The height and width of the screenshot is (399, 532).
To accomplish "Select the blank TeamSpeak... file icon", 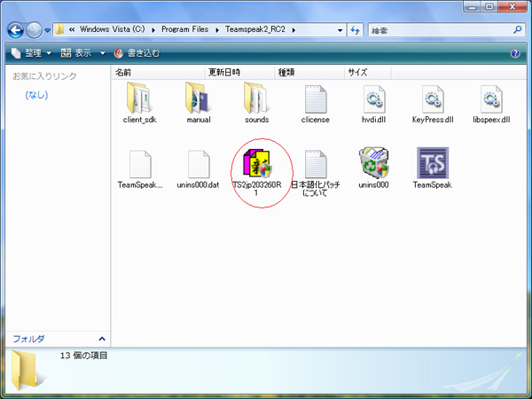I will pyautogui.click(x=140, y=164).
